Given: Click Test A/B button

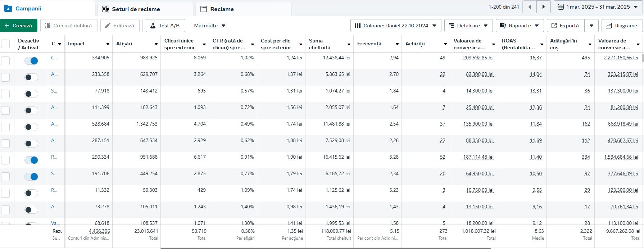Looking at the screenshot, I should (x=165, y=26).
